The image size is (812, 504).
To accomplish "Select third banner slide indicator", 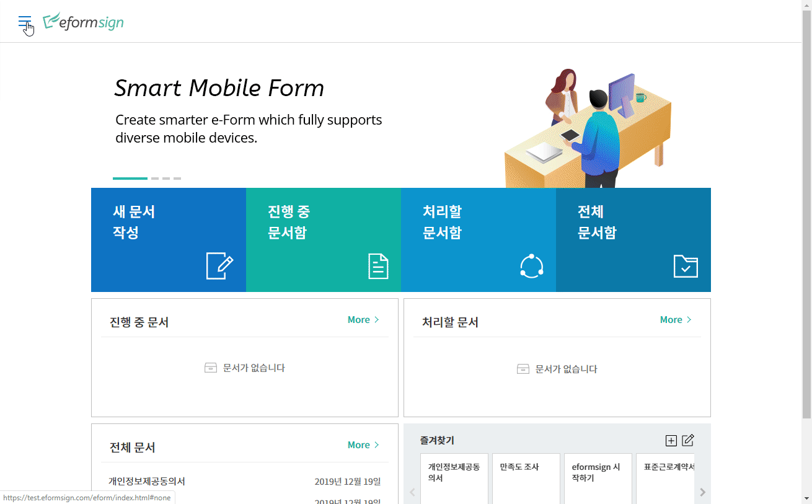I will [166, 179].
